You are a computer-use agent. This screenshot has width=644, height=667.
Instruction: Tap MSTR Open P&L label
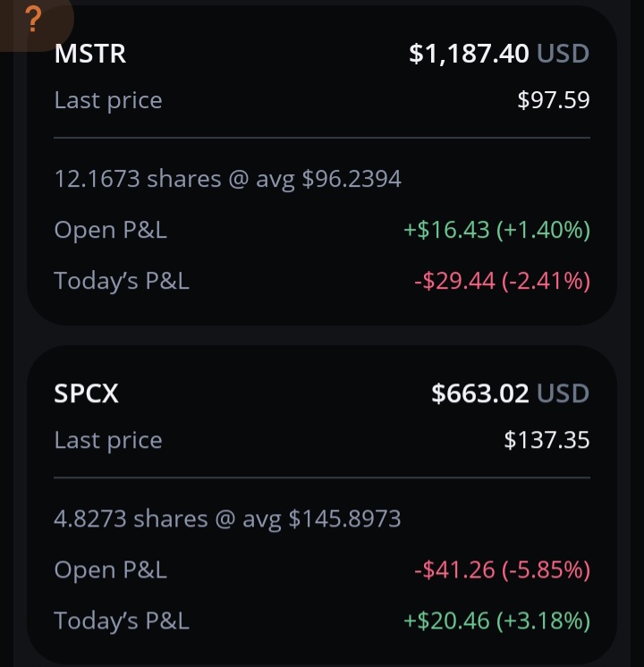click(x=110, y=230)
